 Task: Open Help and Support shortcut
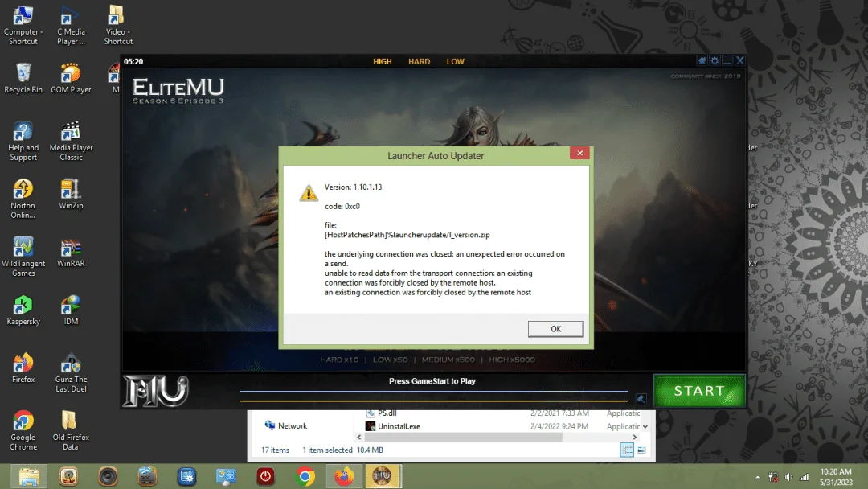tap(23, 142)
